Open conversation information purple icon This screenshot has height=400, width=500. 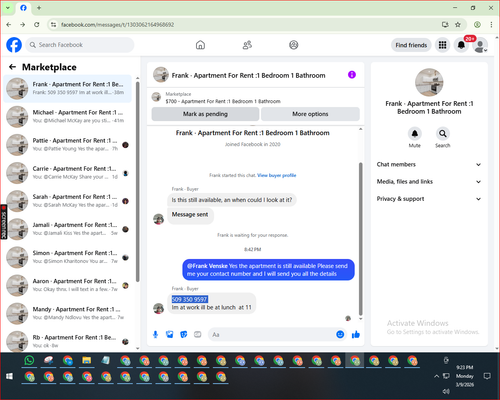point(352,75)
